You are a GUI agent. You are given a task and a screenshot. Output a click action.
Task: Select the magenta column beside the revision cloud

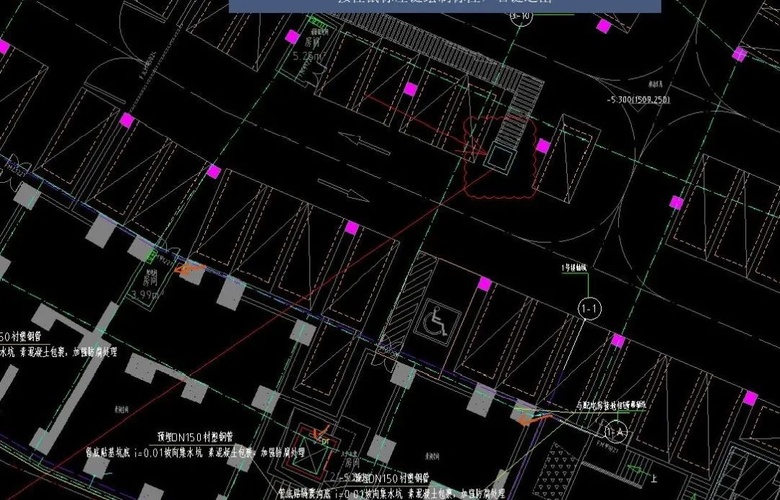542,146
